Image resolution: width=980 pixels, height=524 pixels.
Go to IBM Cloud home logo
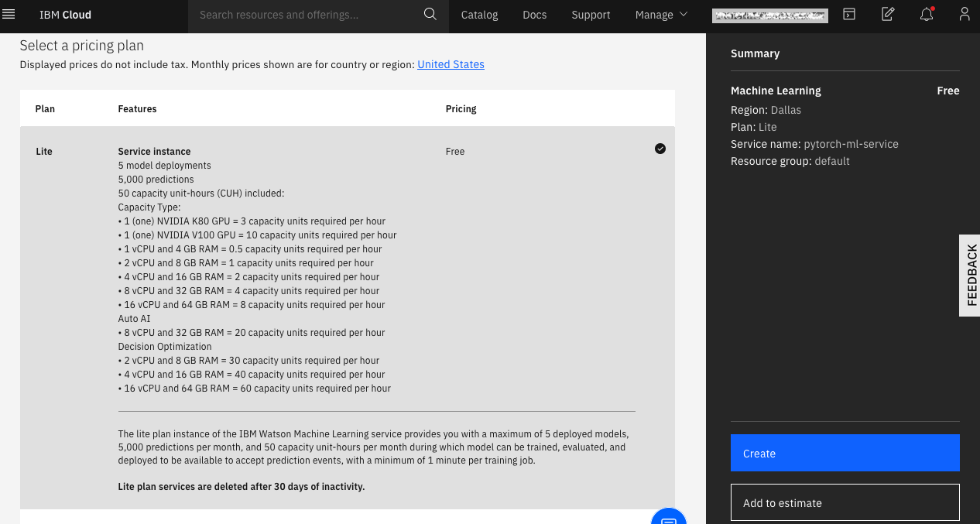click(65, 15)
